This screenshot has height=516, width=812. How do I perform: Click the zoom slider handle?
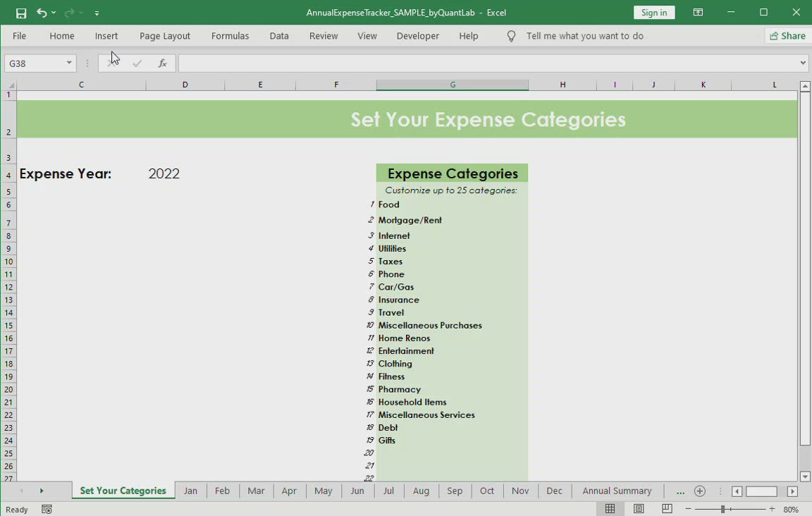(x=722, y=509)
